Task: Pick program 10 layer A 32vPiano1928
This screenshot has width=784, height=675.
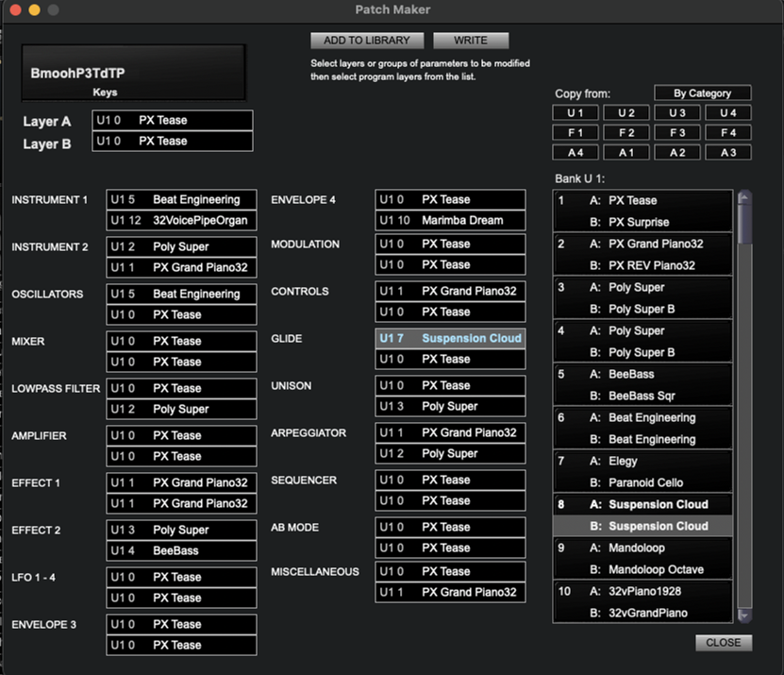Action: [x=642, y=592]
